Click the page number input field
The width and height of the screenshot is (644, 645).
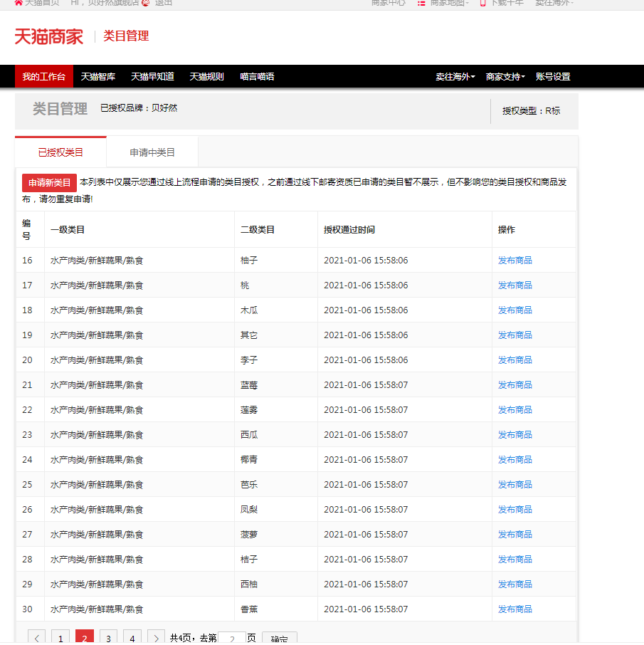[x=232, y=638]
